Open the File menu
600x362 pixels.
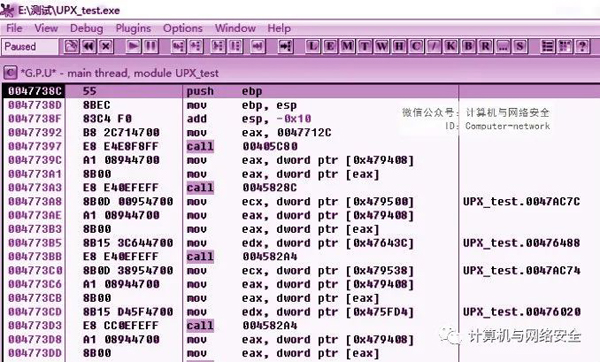tap(14, 28)
